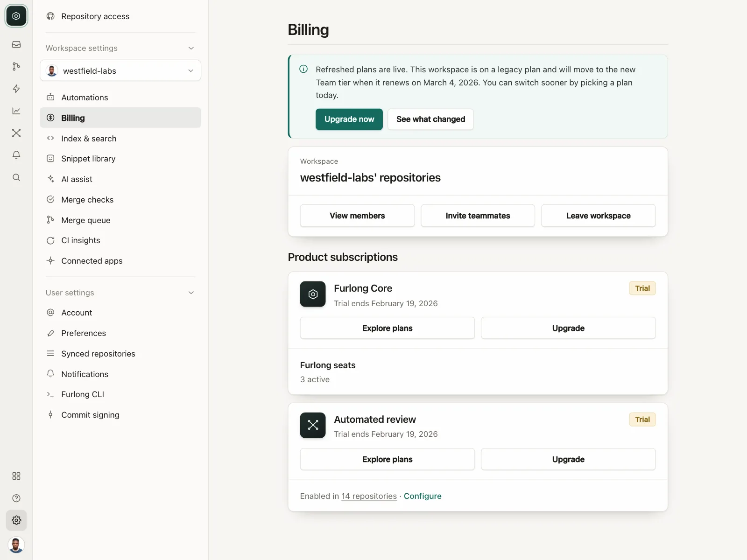747x560 pixels.
Task: Click the search magnifier in the rail
Action: pos(16,177)
